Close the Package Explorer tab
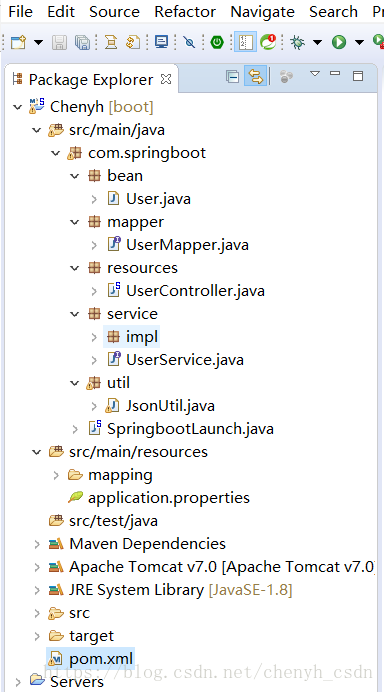The width and height of the screenshot is (384, 692). coord(166,79)
